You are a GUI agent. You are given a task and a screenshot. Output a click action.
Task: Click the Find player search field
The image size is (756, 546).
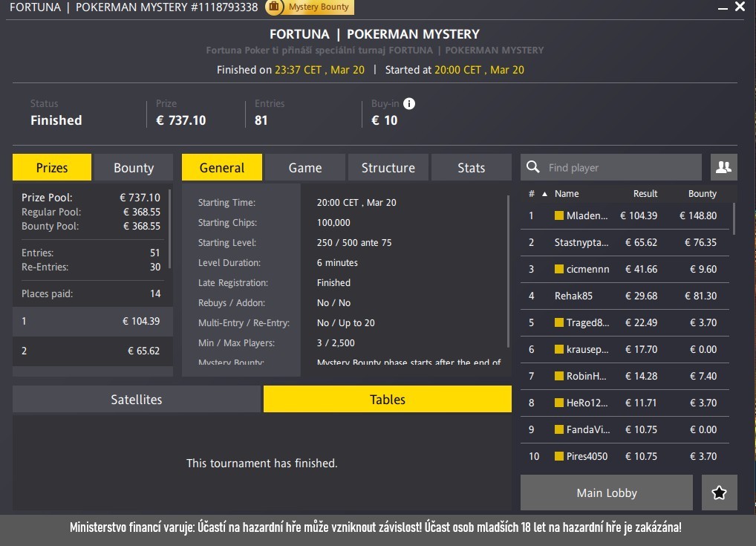pyautogui.click(x=611, y=167)
